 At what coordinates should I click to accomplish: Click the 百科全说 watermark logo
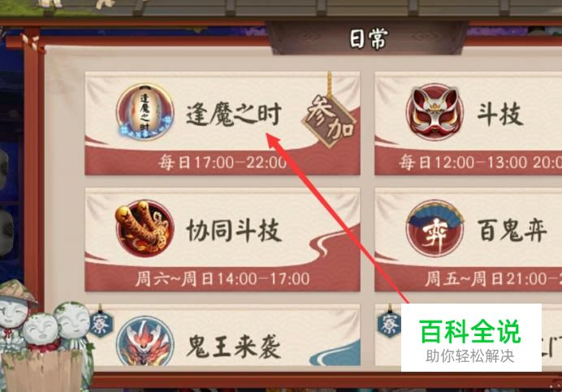[471, 337]
